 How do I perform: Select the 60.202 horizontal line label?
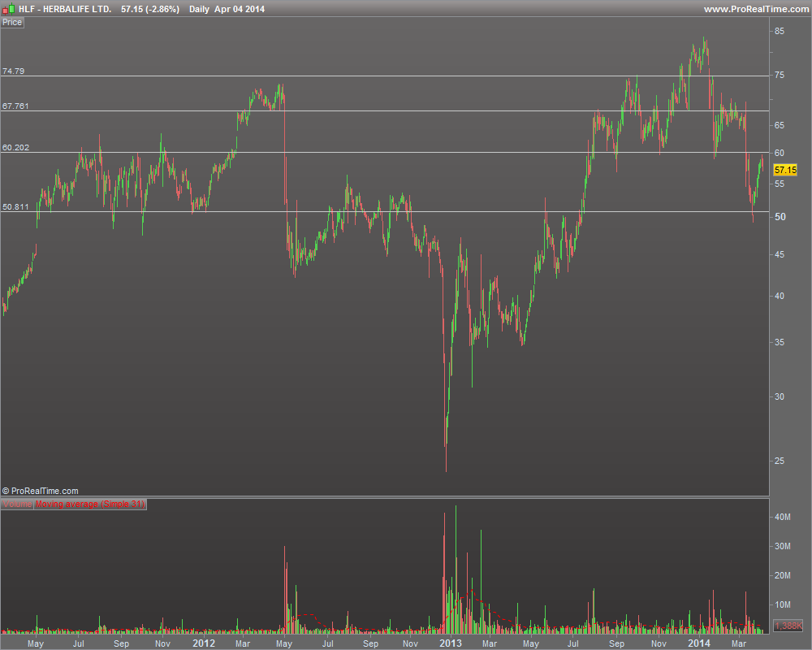tap(15, 147)
